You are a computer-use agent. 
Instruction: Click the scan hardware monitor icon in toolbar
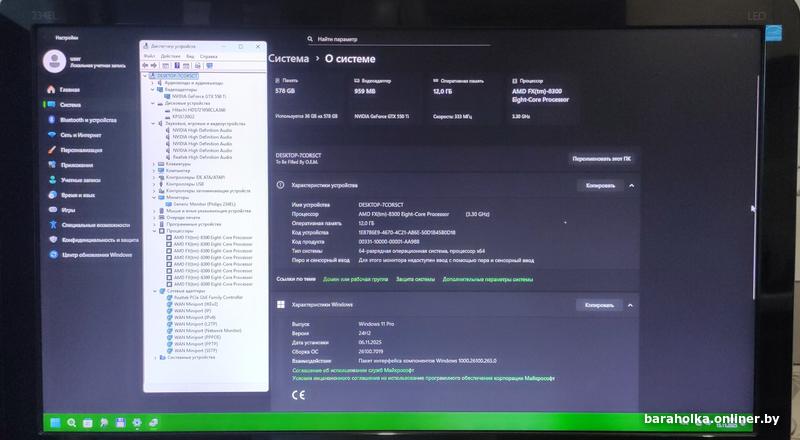pos(209,66)
